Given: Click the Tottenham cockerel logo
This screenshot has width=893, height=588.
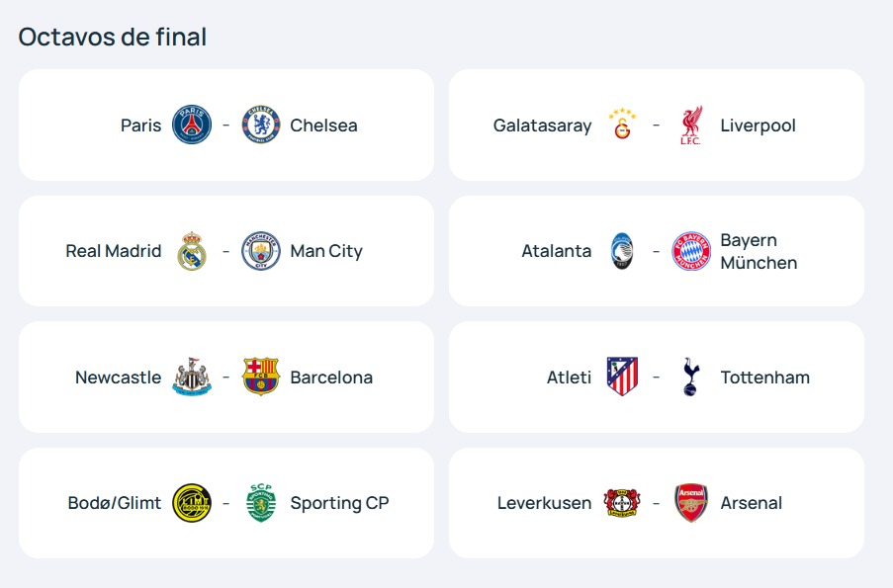Looking at the screenshot, I should pyautogui.click(x=691, y=378).
